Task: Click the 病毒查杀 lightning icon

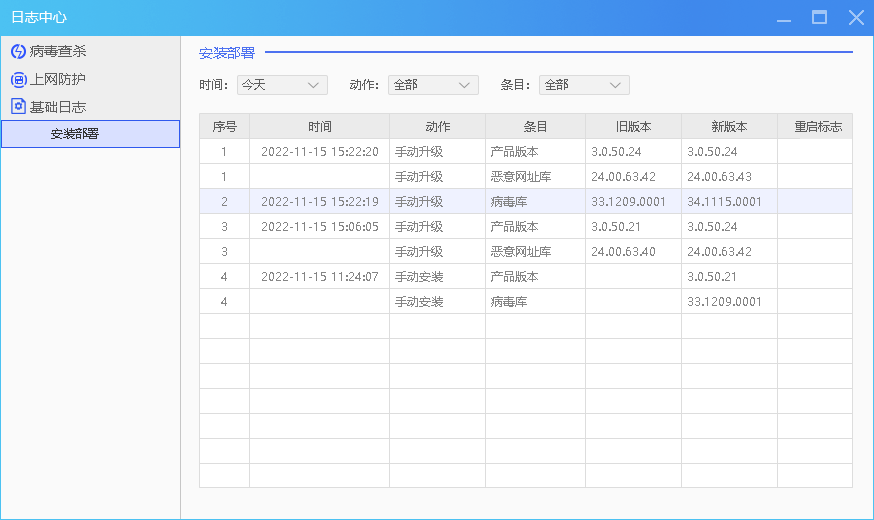Action: 18,51
